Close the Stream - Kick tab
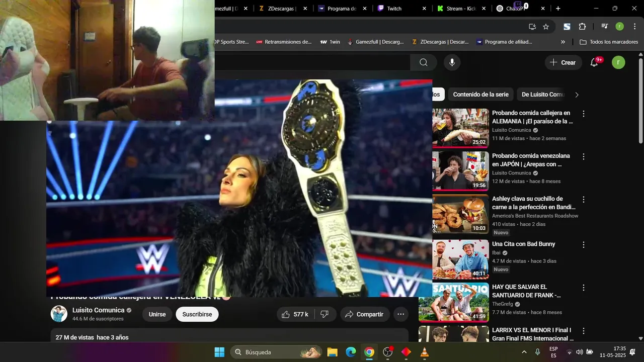Viewport: 644px width, 362px height. point(484,9)
